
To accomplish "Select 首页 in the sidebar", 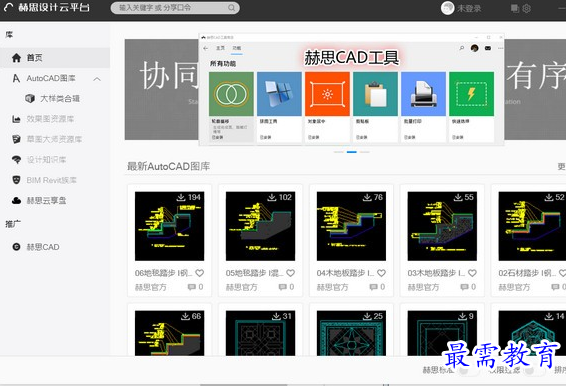I will [55, 58].
